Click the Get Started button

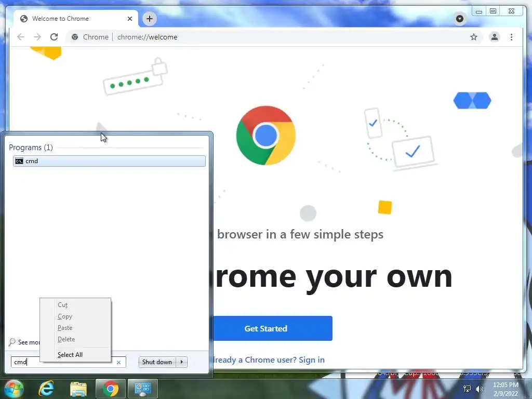(266, 328)
